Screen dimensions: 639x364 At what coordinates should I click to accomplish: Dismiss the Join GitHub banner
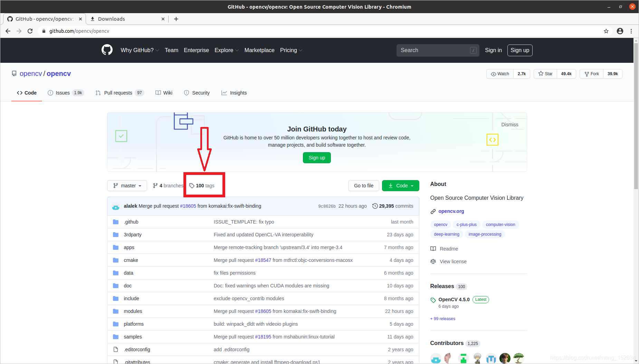pos(510,125)
